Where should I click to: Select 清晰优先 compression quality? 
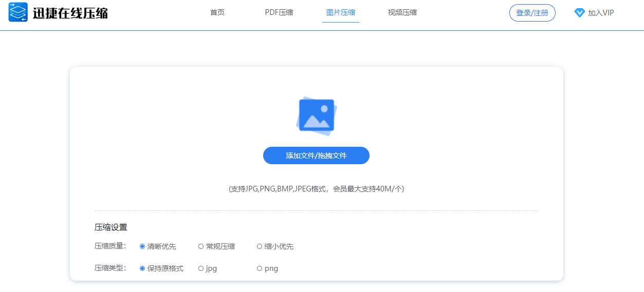tap(158, 246)
